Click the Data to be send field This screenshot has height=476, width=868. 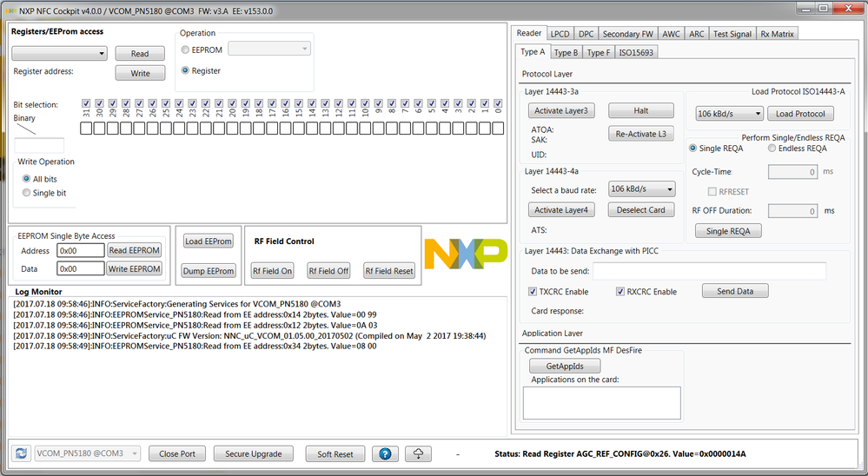pos(710,271)
